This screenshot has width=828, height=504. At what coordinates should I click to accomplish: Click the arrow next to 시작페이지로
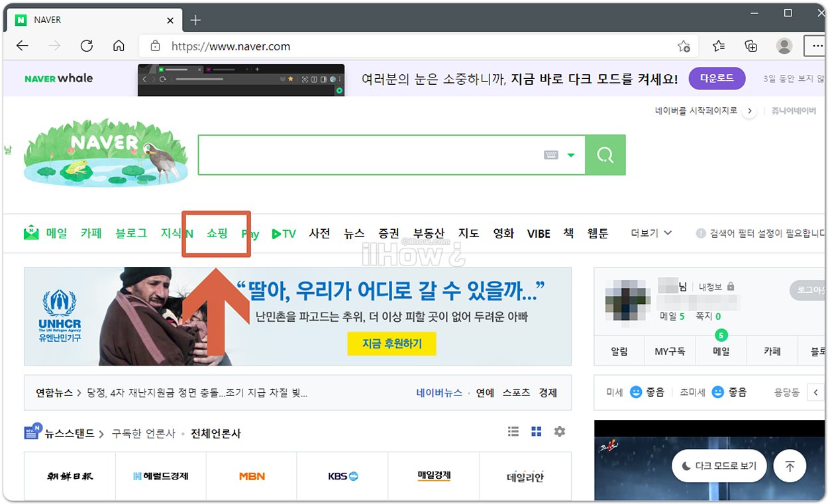point(749,111)
